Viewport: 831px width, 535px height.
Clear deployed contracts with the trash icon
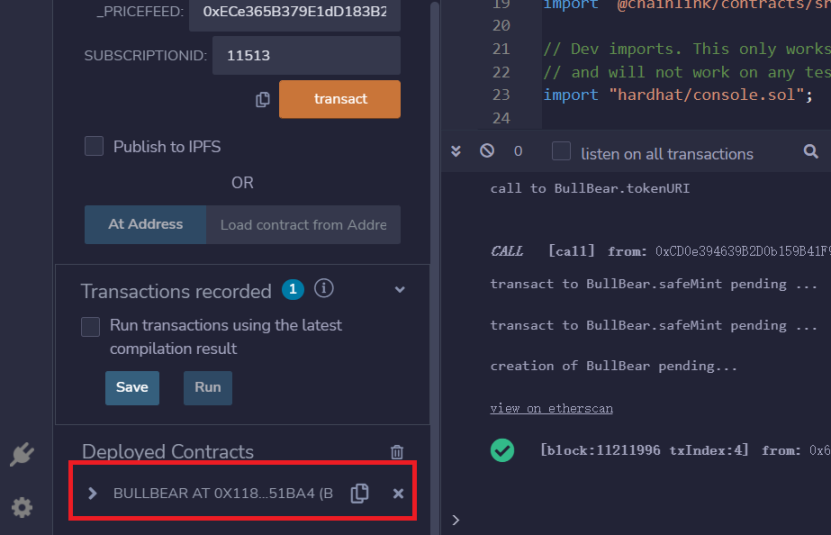click(397, 452)
